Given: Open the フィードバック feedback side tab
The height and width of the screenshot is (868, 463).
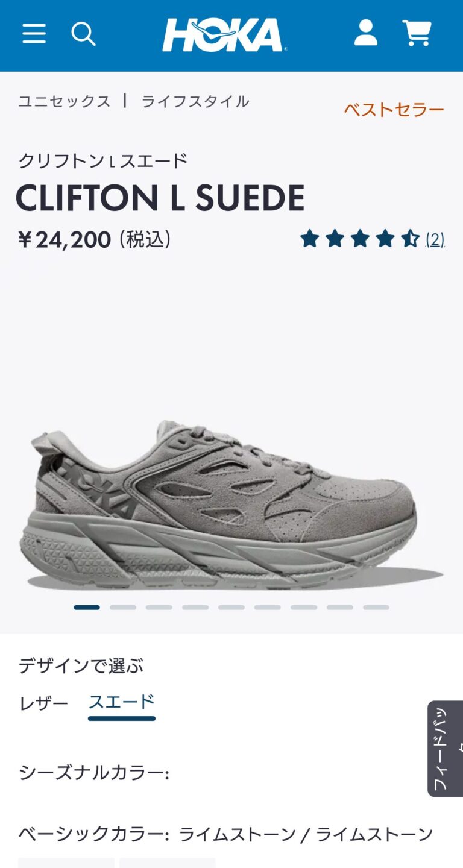Looking at the screenshot, I should tap(446, 749).
